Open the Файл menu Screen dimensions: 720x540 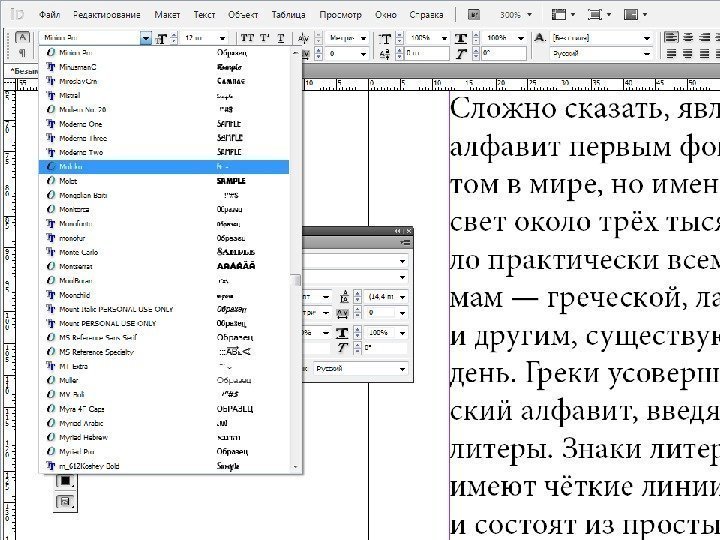(x=49, y=15)
